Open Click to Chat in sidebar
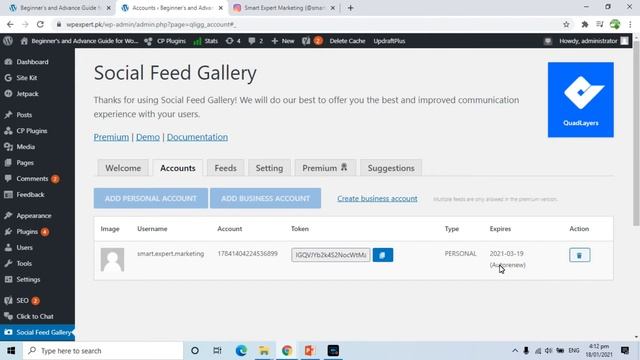640x360 pixels. point(35,317)
